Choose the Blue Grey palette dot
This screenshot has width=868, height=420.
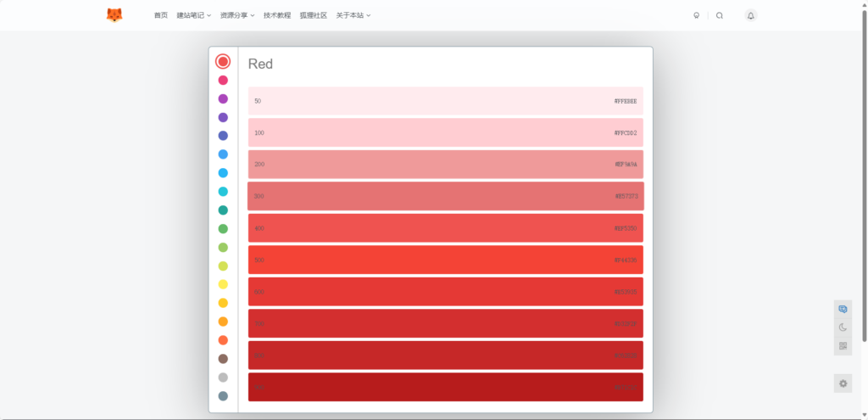(x=223, y=396)
